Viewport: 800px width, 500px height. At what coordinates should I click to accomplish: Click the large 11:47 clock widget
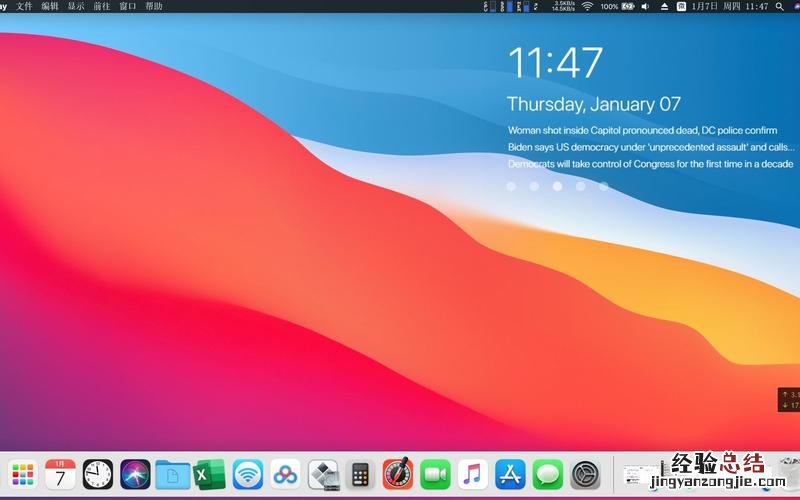click(x=556, y=63)
